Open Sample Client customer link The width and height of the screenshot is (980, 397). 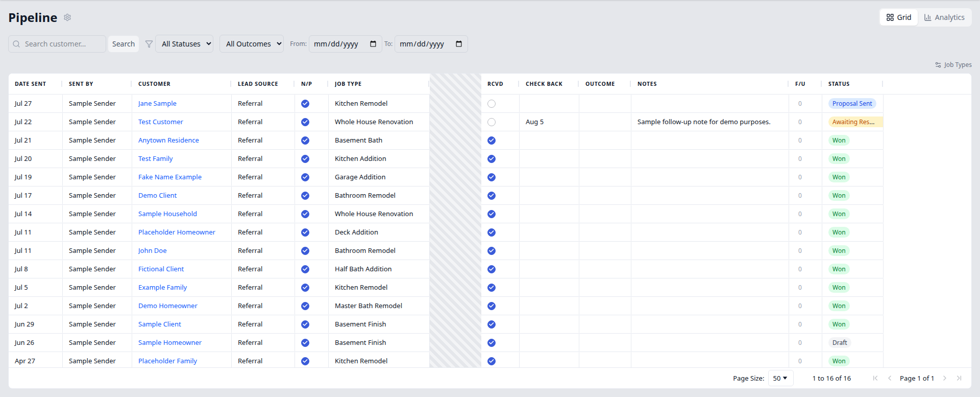point(159,324)
